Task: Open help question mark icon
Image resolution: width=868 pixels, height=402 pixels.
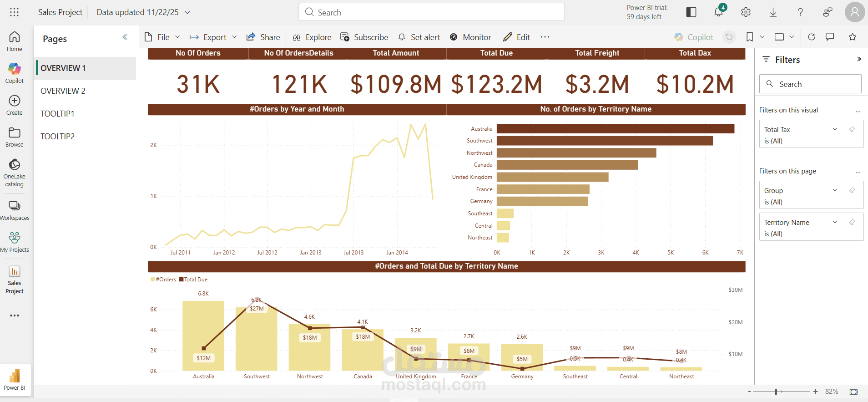Action: [x=800, y=12]
